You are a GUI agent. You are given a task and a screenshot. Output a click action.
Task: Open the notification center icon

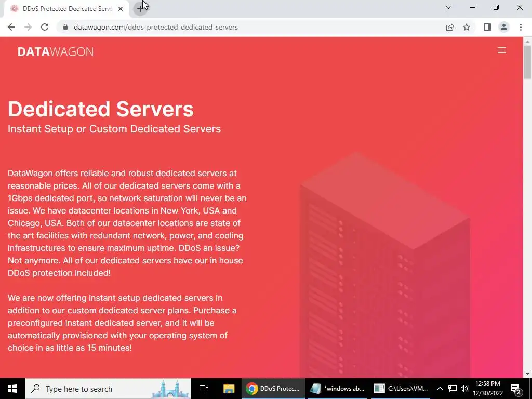(516, 389)
